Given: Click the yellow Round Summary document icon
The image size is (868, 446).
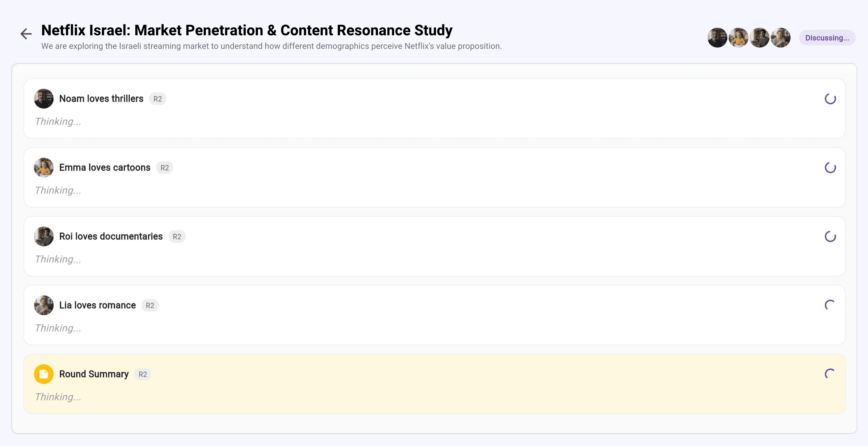Looking at the screenshot, I should [x=44, y=374].
